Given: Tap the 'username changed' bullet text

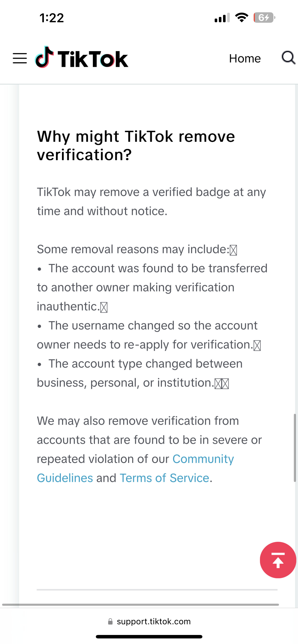Looking at the screenshot, I should click(149, 335).
